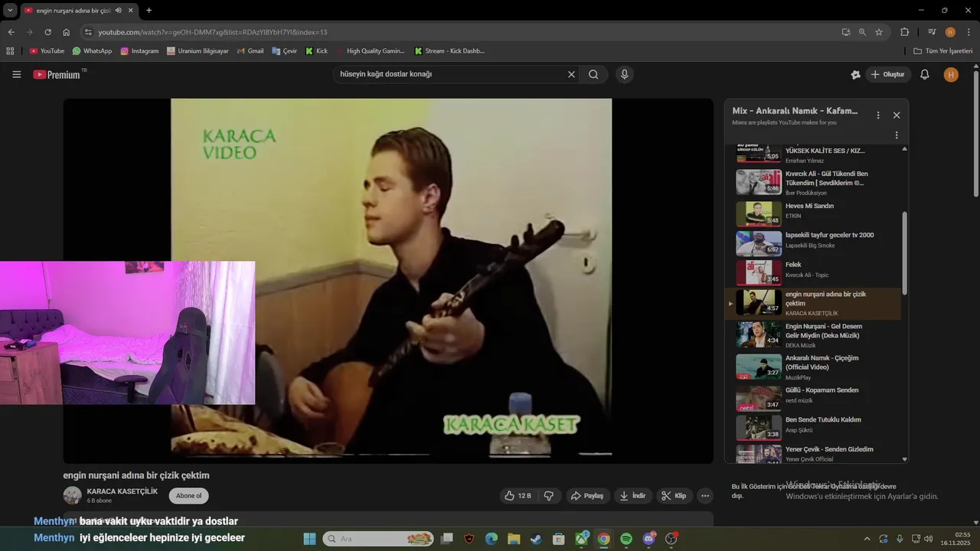The image size is (980, 551).
Task: Dislike the video with thumbs-down
Action: [x=549, y=496]
